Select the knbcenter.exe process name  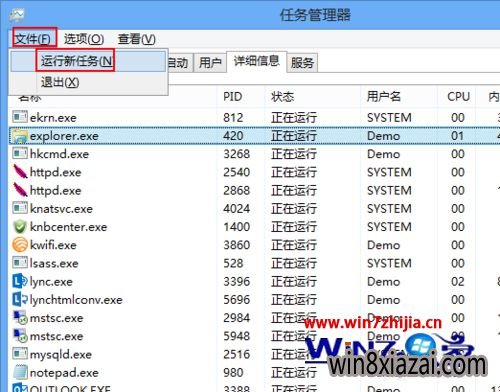[x=69, y=227]
